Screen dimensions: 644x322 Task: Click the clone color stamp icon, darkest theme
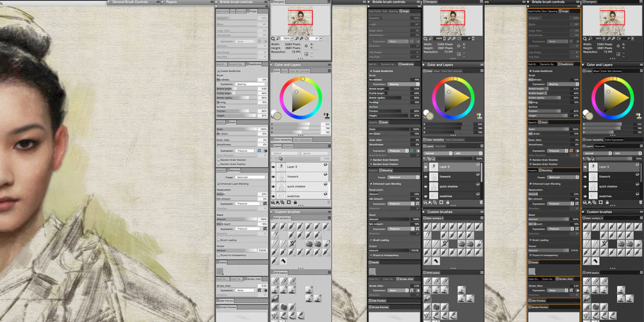(x=638, y=115)
